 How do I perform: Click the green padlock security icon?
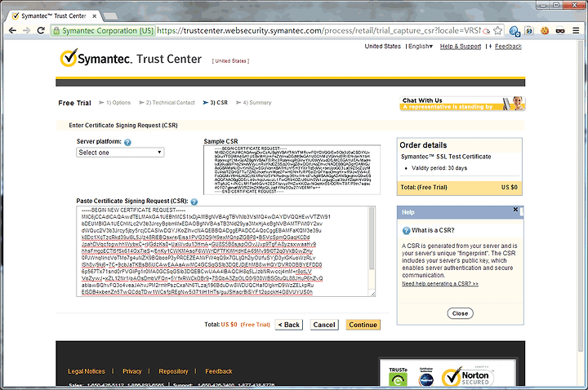tap(56, 31)
